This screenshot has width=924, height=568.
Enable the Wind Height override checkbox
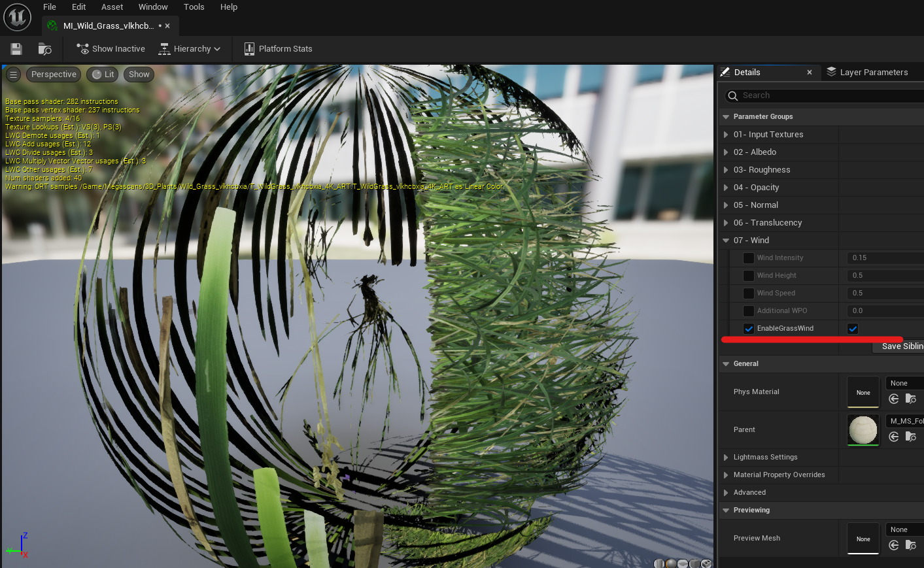pos(749,276)
